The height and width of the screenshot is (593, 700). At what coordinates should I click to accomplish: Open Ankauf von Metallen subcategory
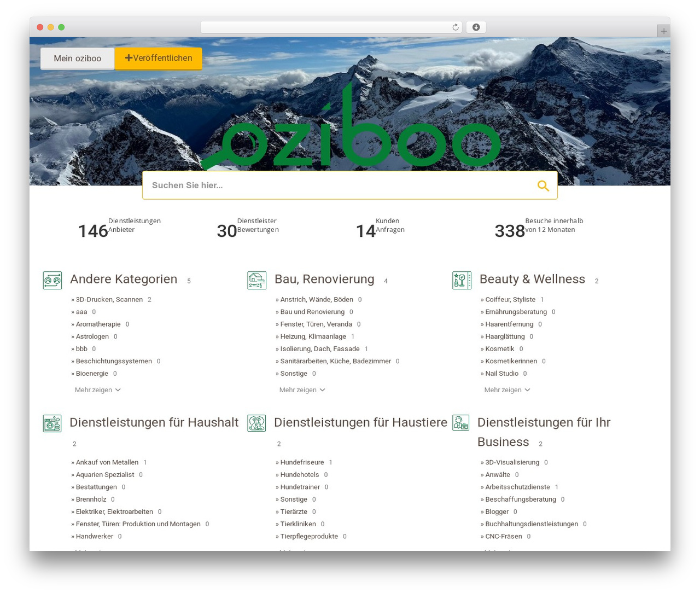tap(107, 463)
